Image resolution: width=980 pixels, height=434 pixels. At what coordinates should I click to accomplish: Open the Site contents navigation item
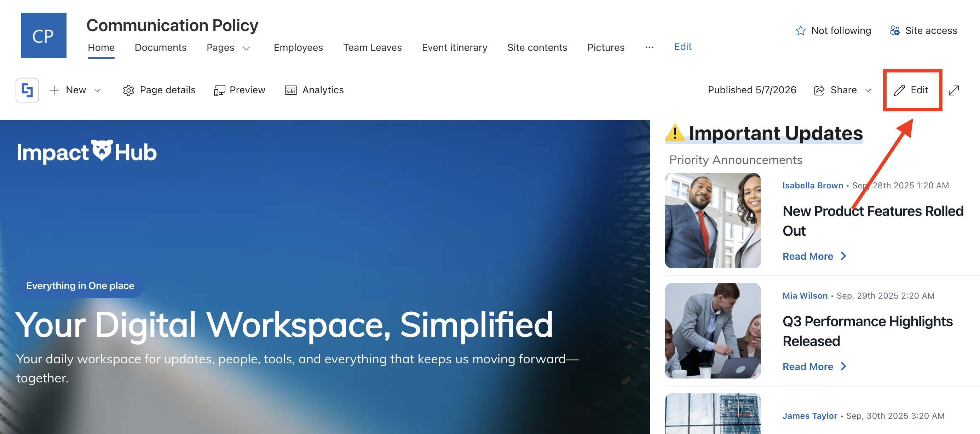point(537,47)
